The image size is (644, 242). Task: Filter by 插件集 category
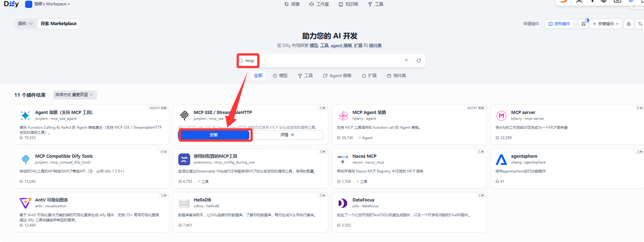click(396, 76)
